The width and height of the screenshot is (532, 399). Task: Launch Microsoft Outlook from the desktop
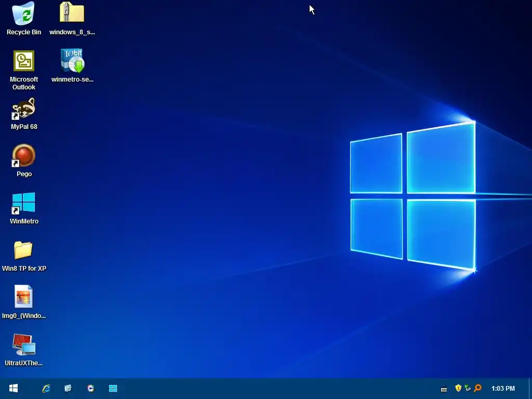coord(24,61)
